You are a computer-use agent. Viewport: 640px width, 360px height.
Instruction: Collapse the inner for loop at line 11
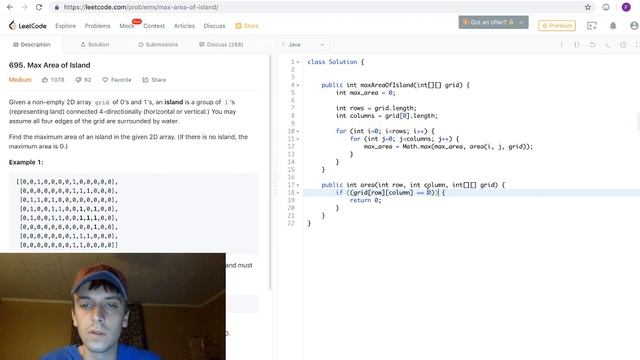tap(298, 139)
